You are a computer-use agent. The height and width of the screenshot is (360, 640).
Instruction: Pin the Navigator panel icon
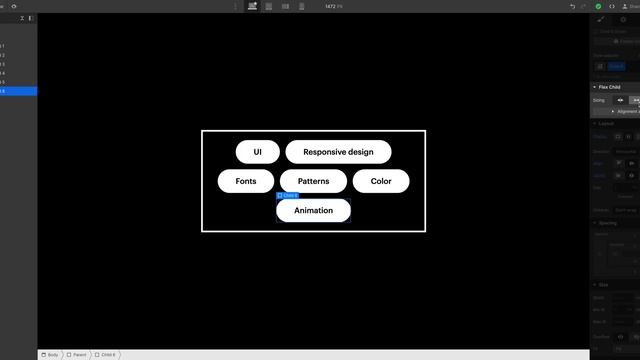[31, 18]
